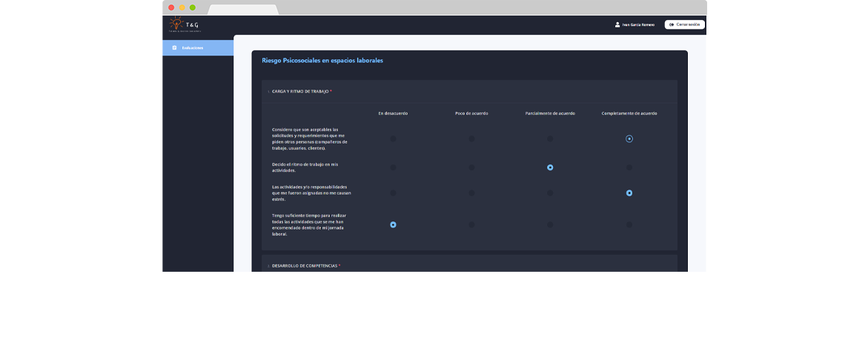Image resolution: width=868 pixels, height=337 pixels.
Task: Mark 'Completamente de acuerdo' for 'Decido el ritmo' question
Action: [629, 167]
